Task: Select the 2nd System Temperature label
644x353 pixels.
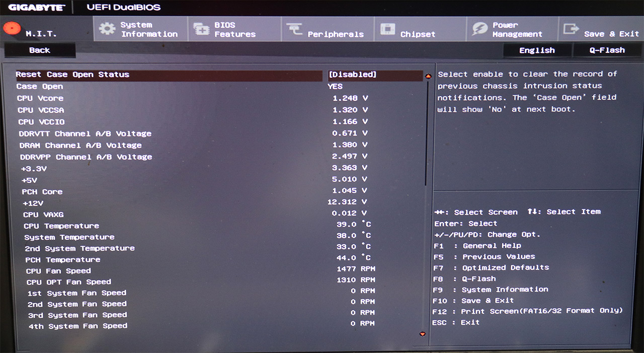Action: click(80, 248)
